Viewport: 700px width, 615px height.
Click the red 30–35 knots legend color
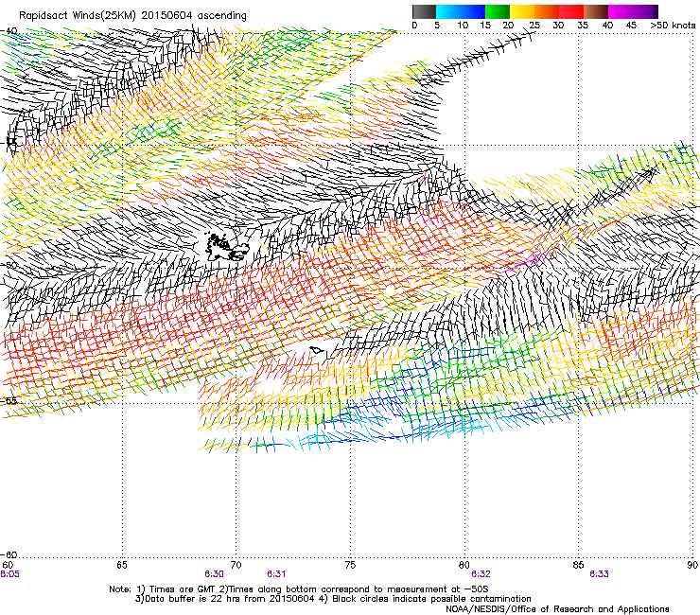[571, 11]
